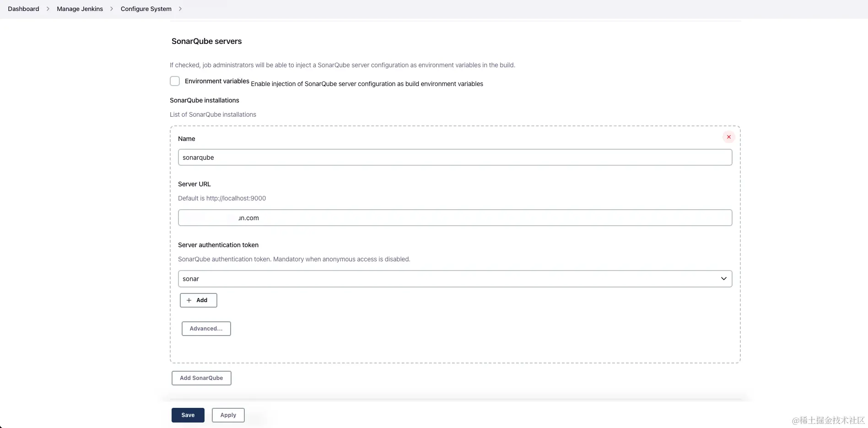Toggle the Environment variables checkbox
868x428 pixels.
[175, 81]
